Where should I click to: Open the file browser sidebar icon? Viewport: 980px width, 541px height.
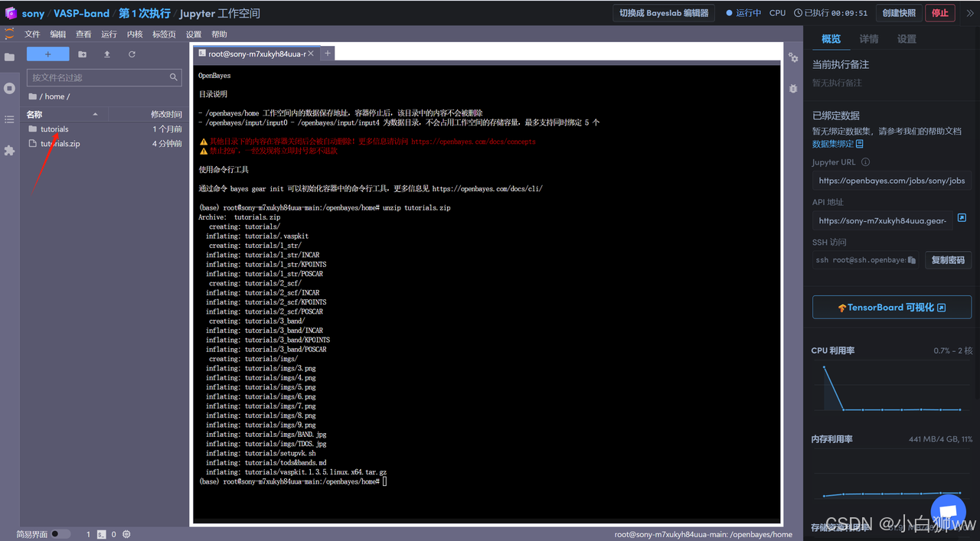coord(9,57)
